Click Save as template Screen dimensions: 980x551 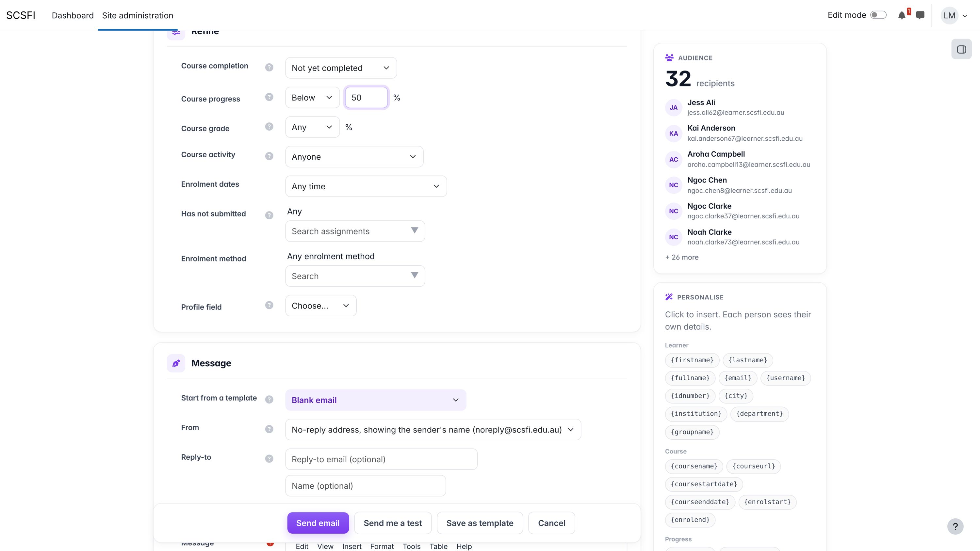480,523
